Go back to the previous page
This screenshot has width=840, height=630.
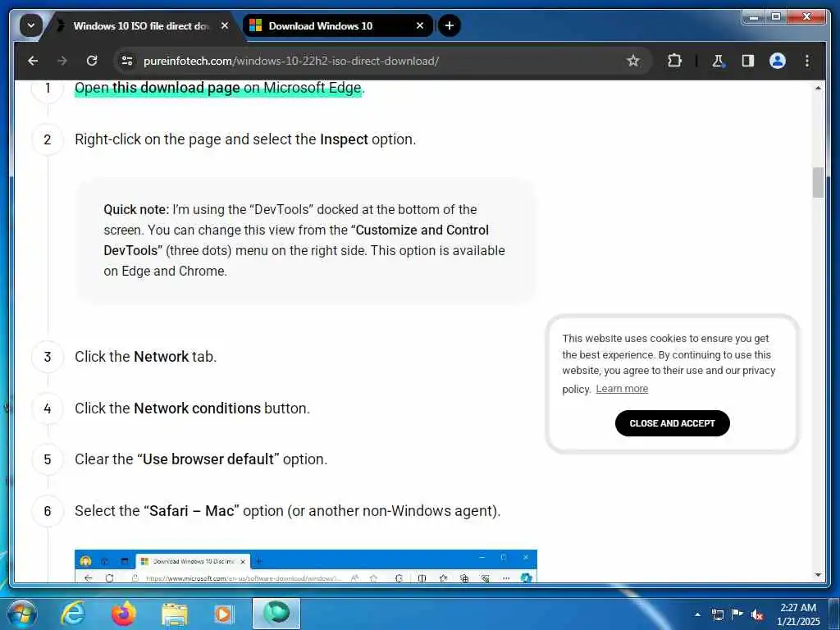point(33,61)
